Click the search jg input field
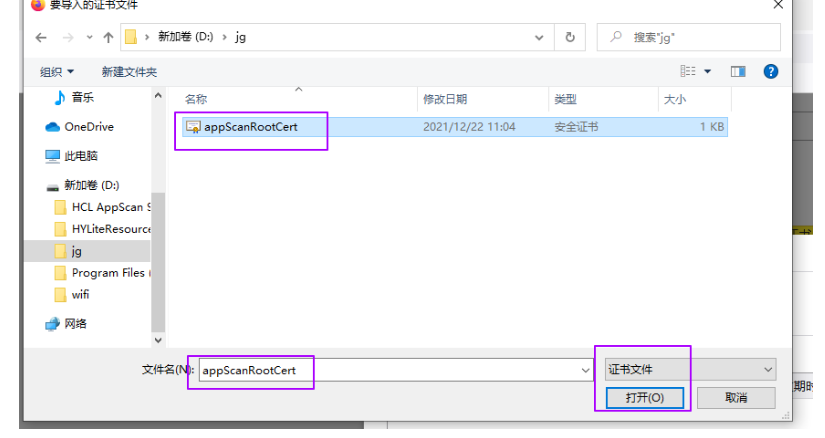The image size is (825, 438). click(x=688, y=37)
